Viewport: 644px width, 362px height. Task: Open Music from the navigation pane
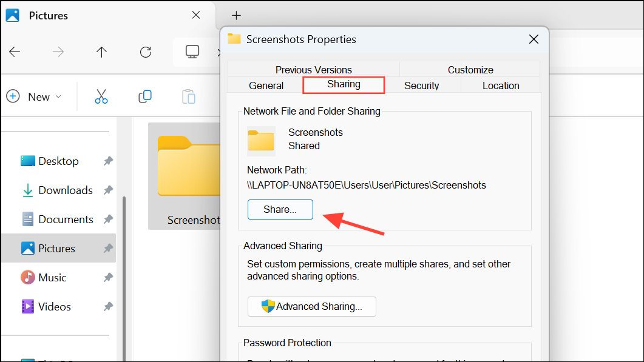pyautogui.click(x=44, y=278)
